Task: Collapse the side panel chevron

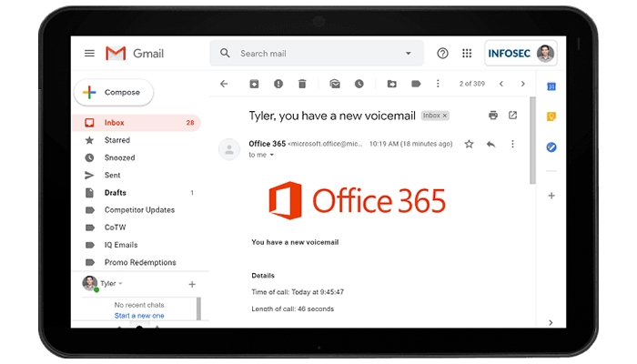Action: (551, 322)
